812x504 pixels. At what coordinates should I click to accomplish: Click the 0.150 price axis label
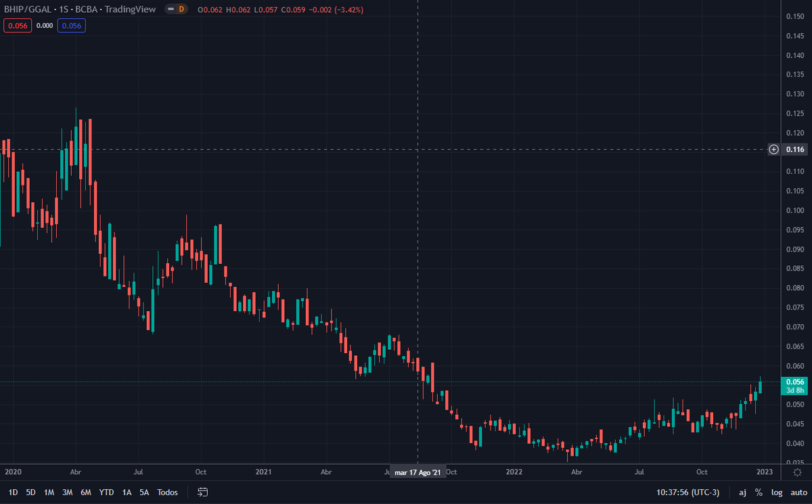tap(794, 16)
